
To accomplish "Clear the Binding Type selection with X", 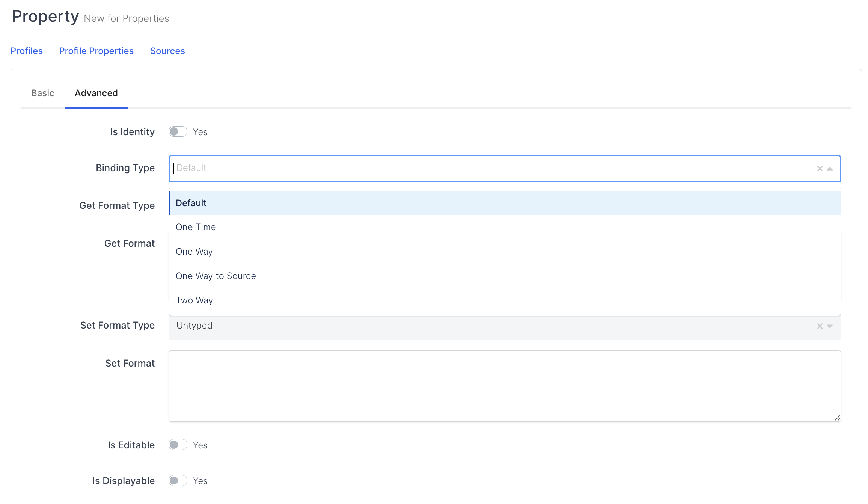I will point(820,169).
